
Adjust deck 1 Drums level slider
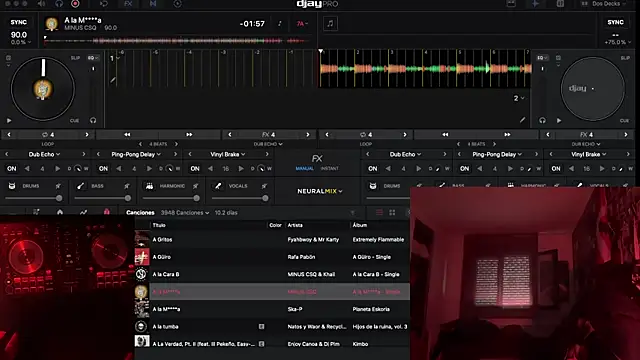point(33,198)
